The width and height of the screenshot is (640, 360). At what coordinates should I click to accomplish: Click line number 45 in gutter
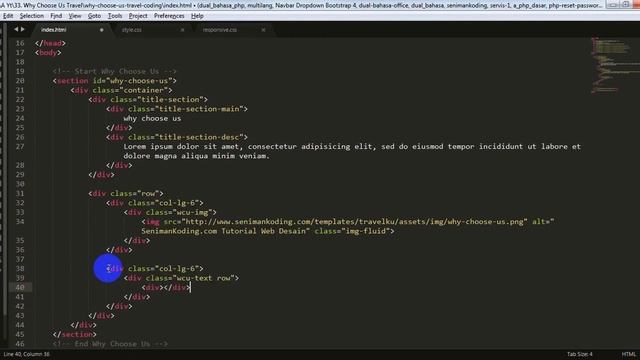pos(20,334)
